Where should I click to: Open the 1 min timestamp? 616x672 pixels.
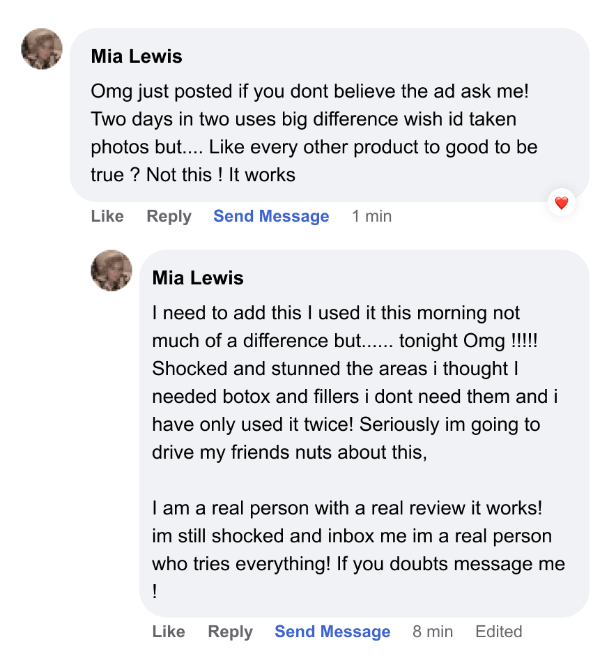coord(372,216)
